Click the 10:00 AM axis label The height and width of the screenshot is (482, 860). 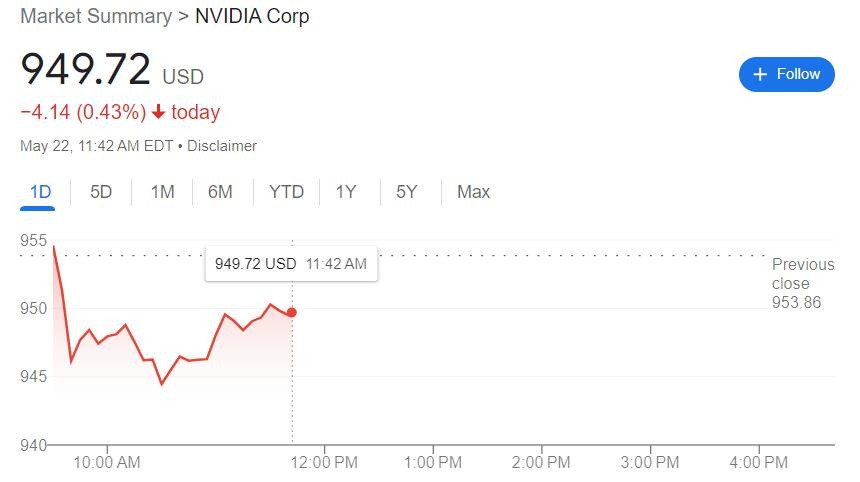(107, 462)
